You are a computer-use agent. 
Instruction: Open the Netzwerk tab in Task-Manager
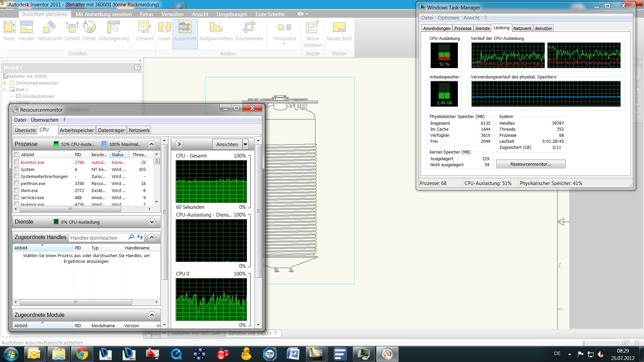tap(522, 28)
